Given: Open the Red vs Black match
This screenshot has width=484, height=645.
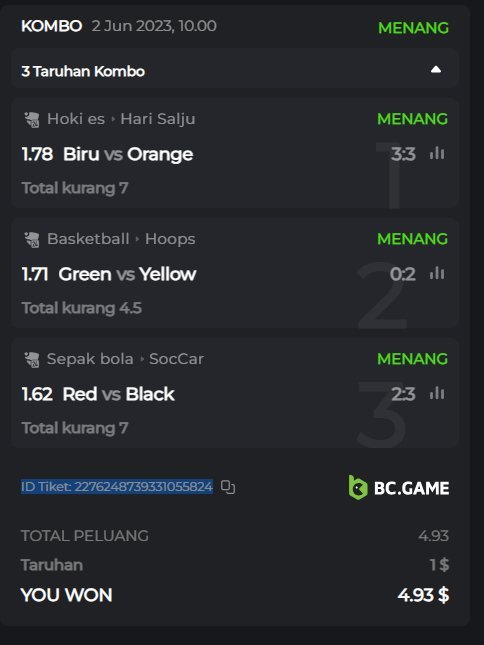Looking at the screenshot, I should coord(118,394).
